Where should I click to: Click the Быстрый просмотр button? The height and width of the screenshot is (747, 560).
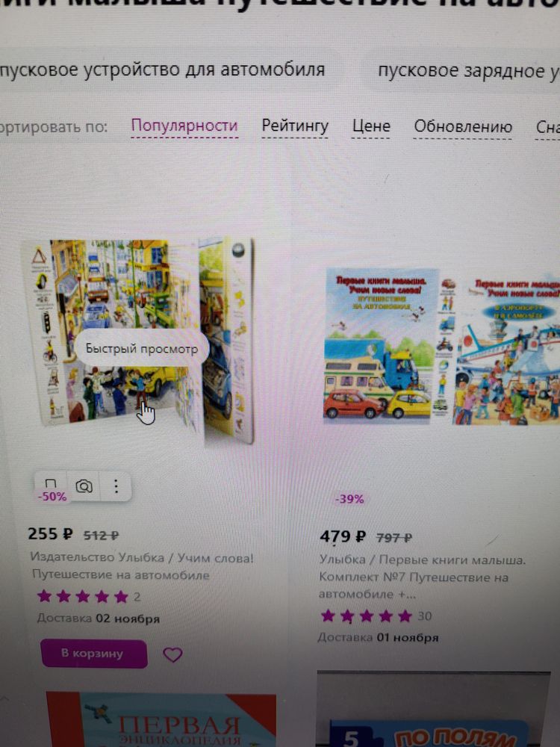(141, 348)
